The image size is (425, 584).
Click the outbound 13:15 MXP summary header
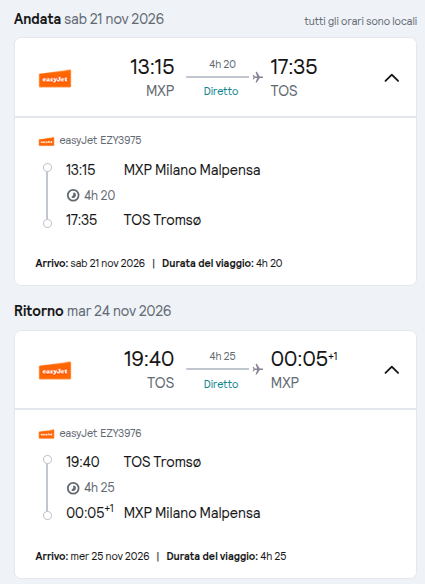(215, 77)
